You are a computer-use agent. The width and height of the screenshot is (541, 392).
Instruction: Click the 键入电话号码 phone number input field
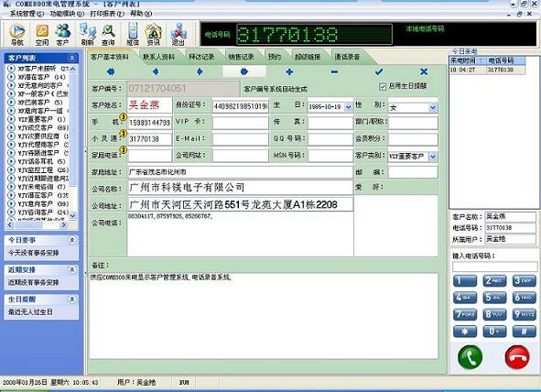pos(494,267)
